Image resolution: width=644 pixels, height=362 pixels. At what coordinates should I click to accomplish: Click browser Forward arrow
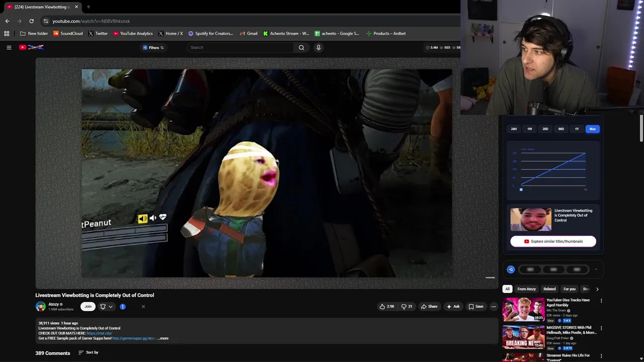click(19, 21)
